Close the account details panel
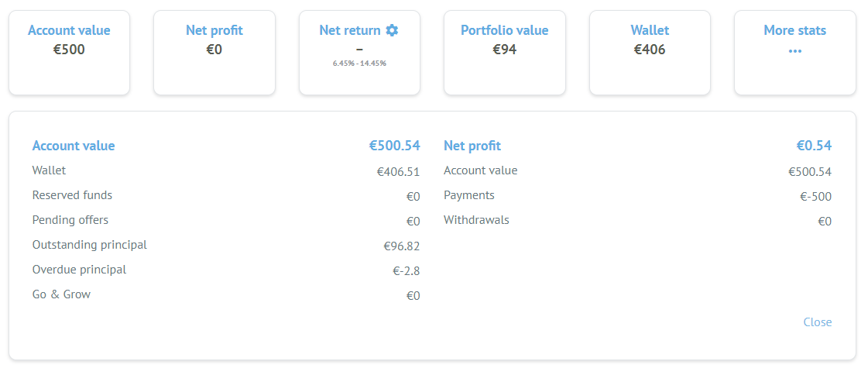This screenshot has width=868, height=375. [x=817, y=322]
